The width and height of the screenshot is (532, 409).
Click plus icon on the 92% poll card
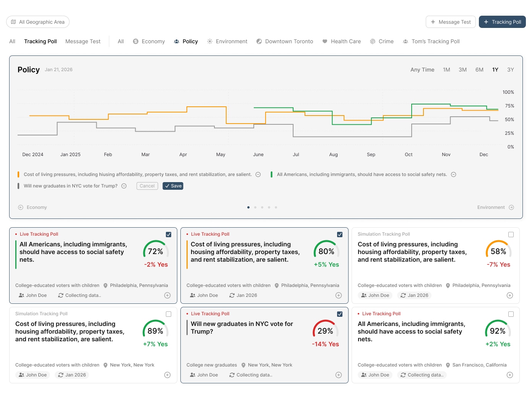(x=510, y=375)
